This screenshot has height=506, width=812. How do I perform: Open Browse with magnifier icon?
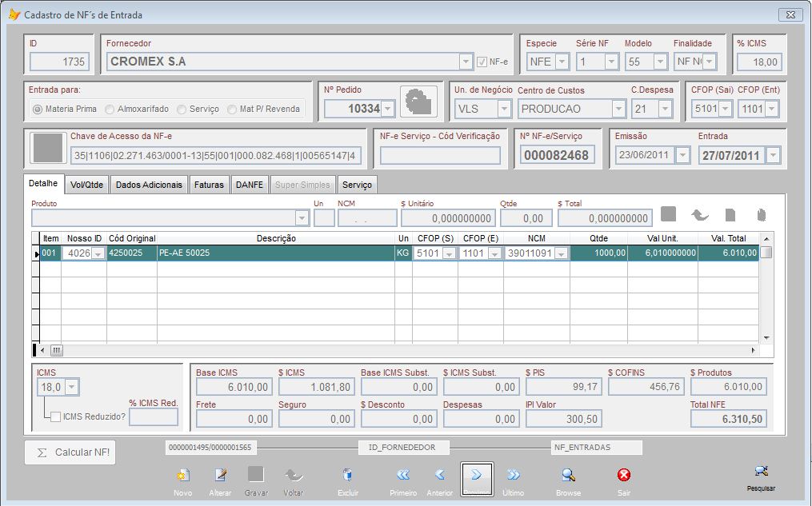click(x=568, y=475)
